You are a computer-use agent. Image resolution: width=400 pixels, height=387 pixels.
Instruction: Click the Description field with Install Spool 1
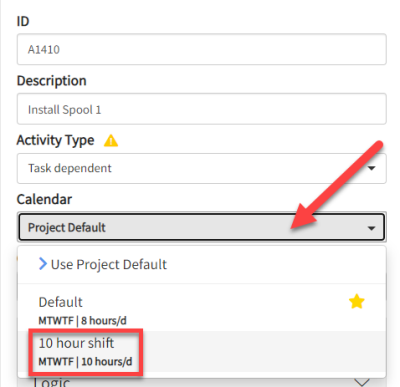[x=202, y=109]
